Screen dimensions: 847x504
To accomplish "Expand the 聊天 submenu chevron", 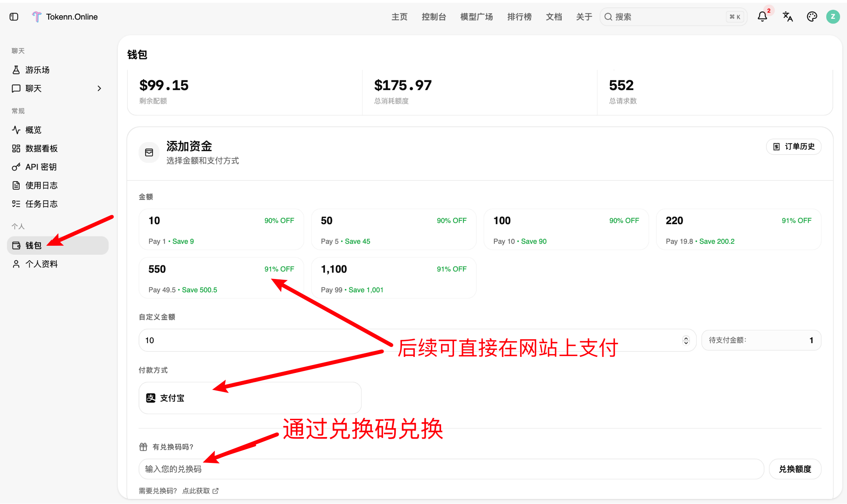I will coord(99,88).
